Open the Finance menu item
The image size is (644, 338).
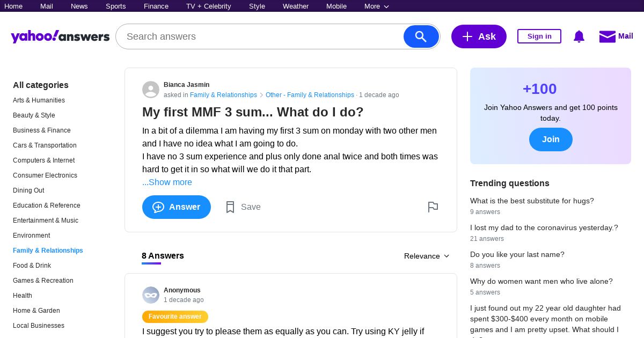point(156,6)
